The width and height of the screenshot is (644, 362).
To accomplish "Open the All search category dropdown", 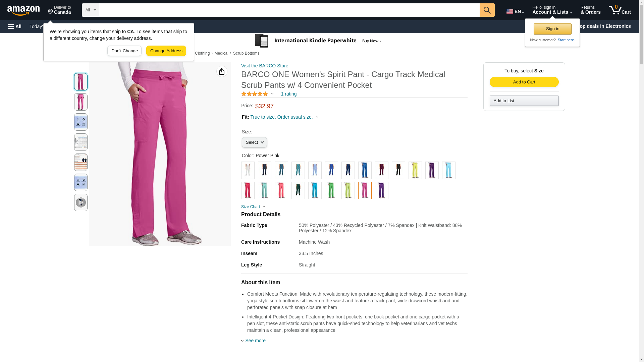I will (x=91, y=10).
